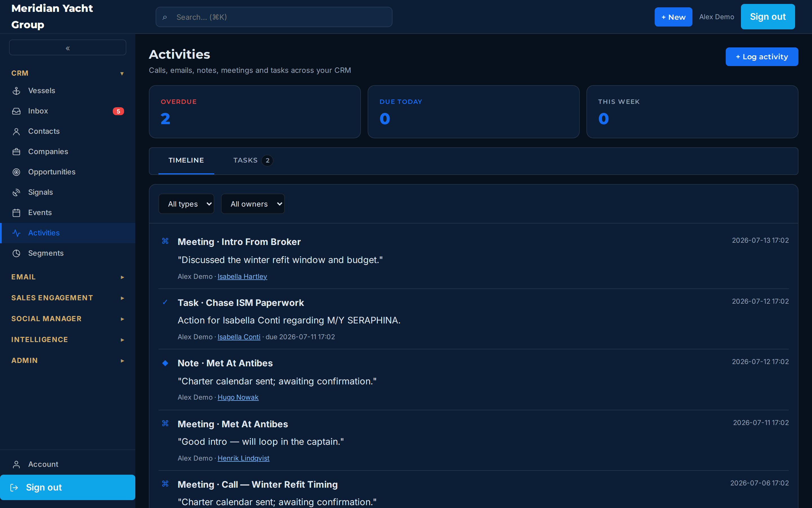
Task: Click the due 2026-07-11 17:02 text
Action: point(300,337)
